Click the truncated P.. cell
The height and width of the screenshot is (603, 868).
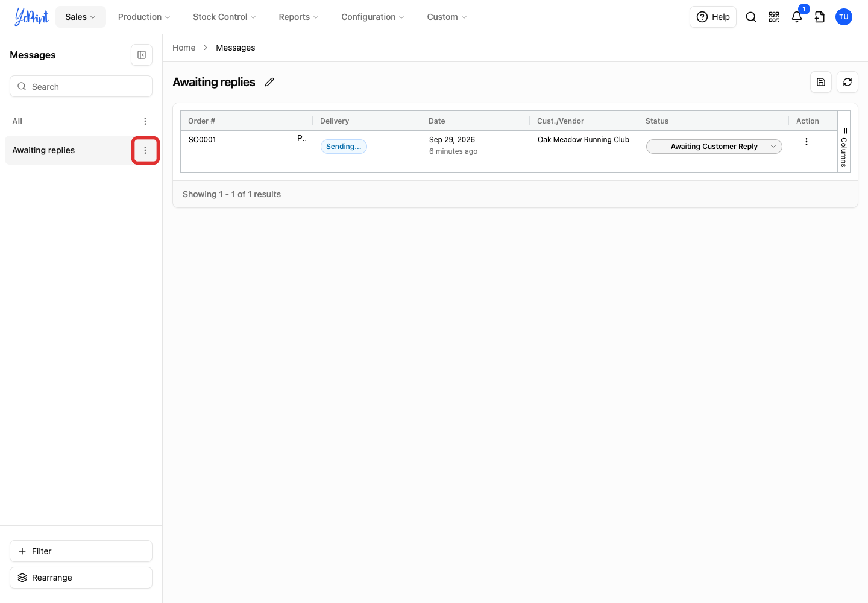[302, 139]
